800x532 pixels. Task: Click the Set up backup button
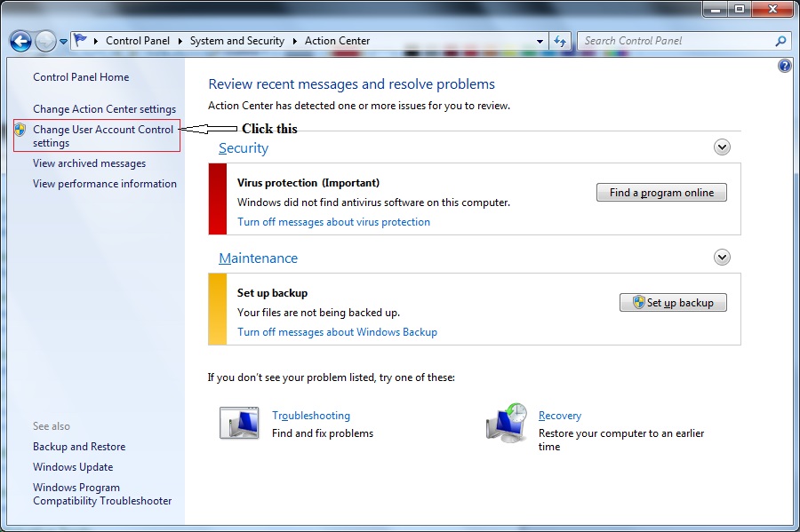(673, 302)
